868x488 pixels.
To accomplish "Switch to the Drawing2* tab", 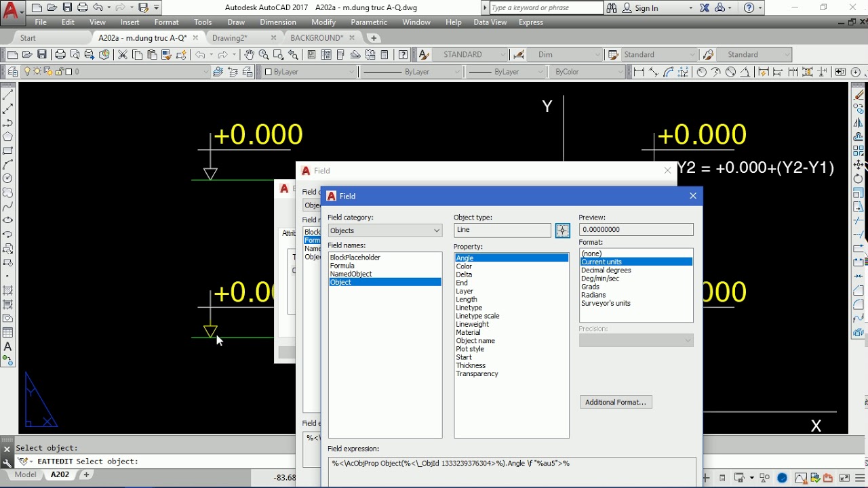I will (x=230, y=38).
